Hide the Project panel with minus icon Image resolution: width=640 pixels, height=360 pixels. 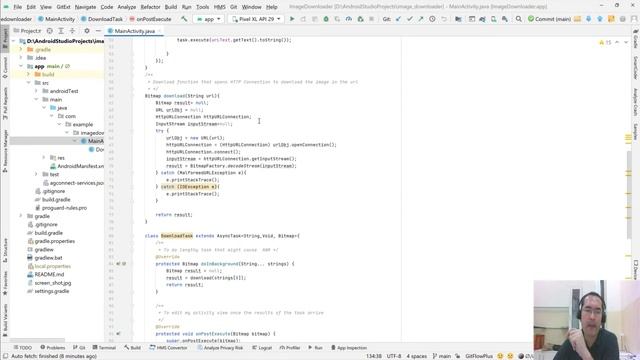pos(98,31)
